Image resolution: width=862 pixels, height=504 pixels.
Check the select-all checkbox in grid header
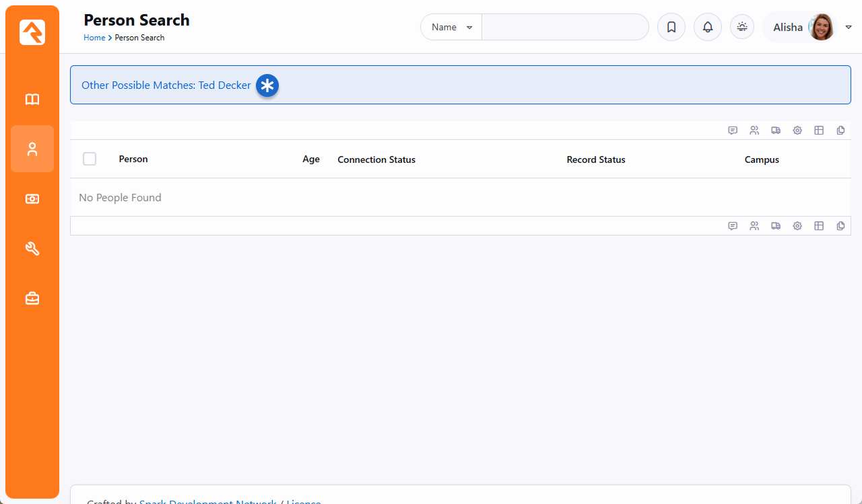90,159
